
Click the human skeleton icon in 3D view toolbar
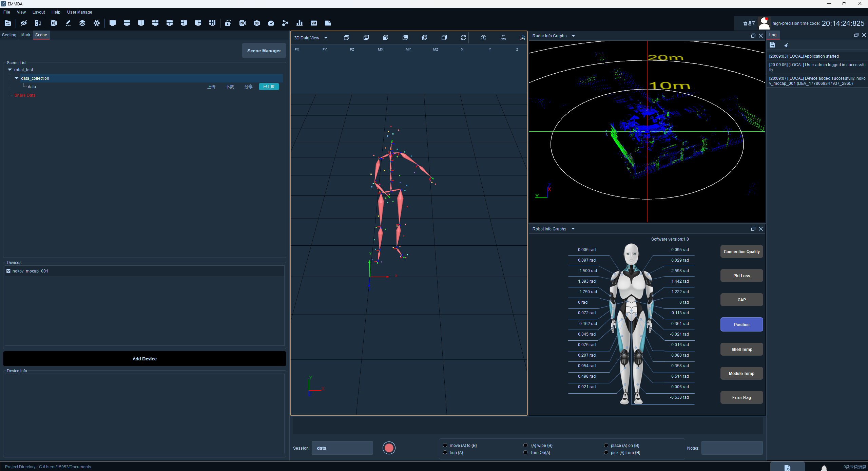(483, 38)
